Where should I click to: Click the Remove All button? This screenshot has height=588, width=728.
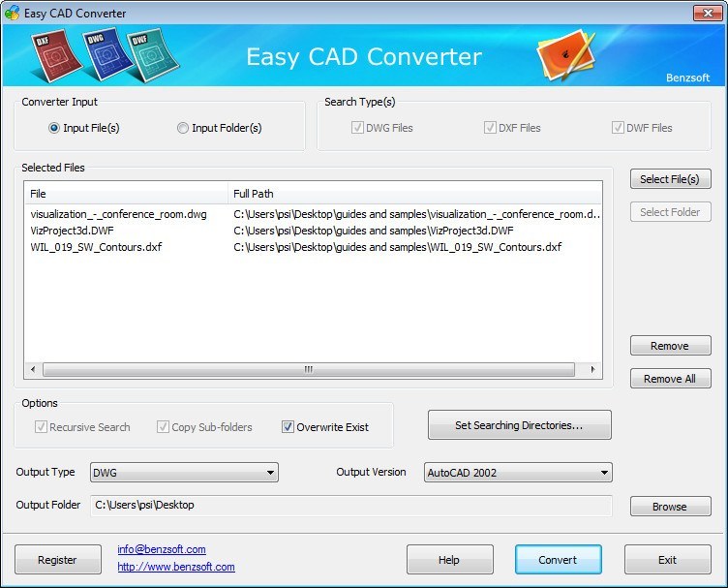pos(671,379)
